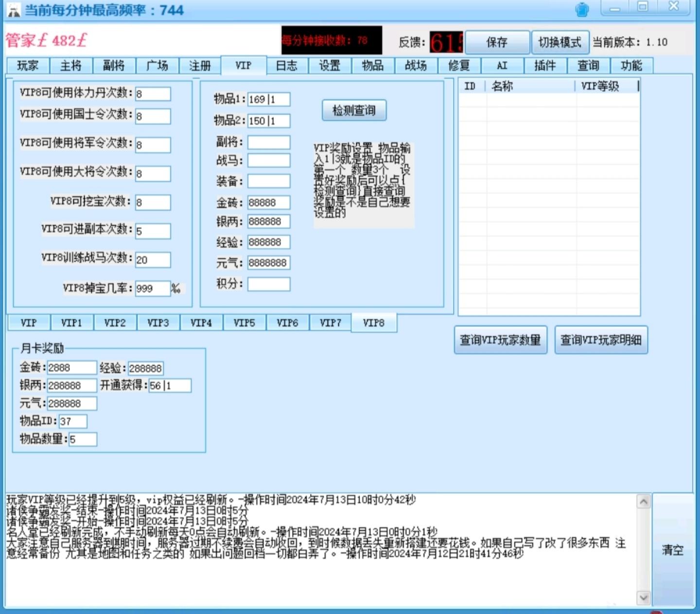
Task: Click the VIP8掉宝几率 field
Action: (153, 288)
